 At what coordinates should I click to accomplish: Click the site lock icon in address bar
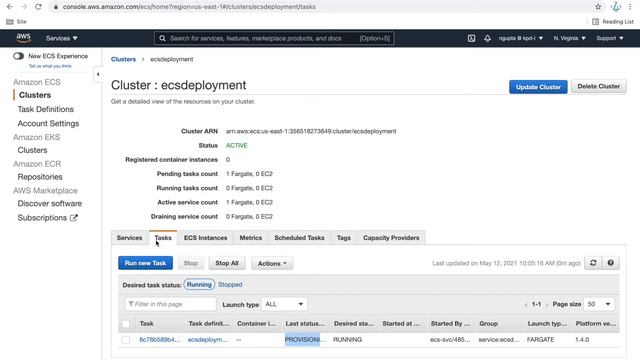tap(56, 7)
